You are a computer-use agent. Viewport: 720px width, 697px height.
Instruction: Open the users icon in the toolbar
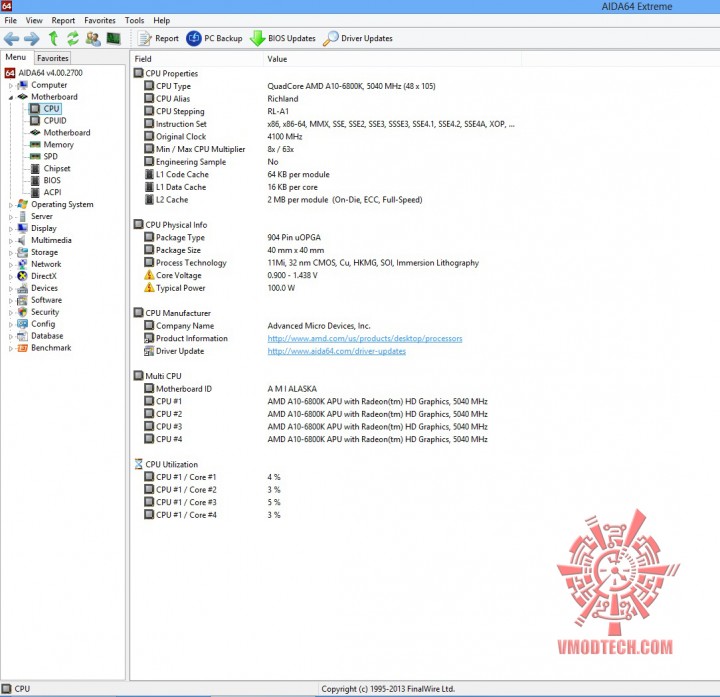click(93, 39)
